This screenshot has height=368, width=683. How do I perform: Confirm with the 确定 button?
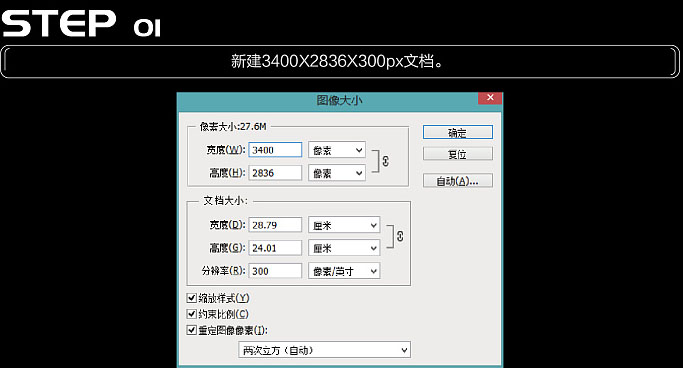(458, 132)
